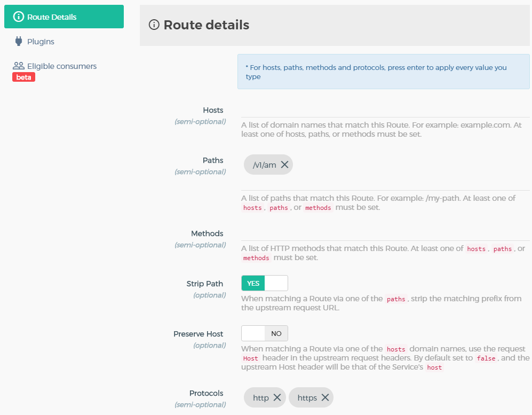The width and height of the screenshot is (532, 415).
Task: Remove the https protocol tag
Action: [325, 397]
